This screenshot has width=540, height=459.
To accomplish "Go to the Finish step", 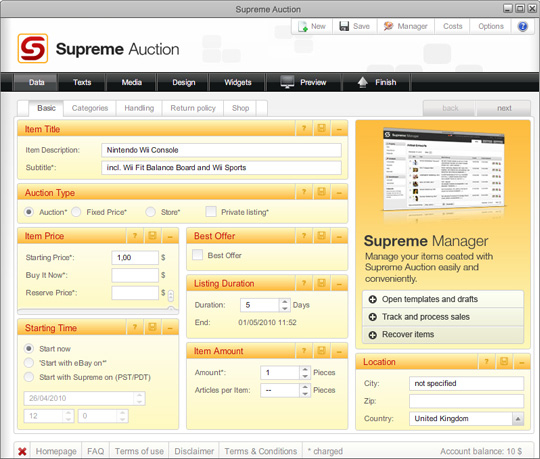I will [x=376, y=82].
